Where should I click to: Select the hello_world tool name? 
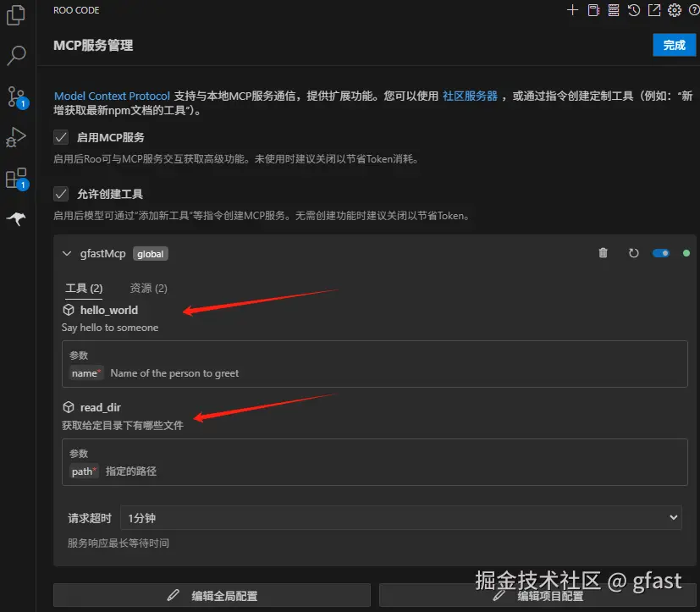click(109, 310)
